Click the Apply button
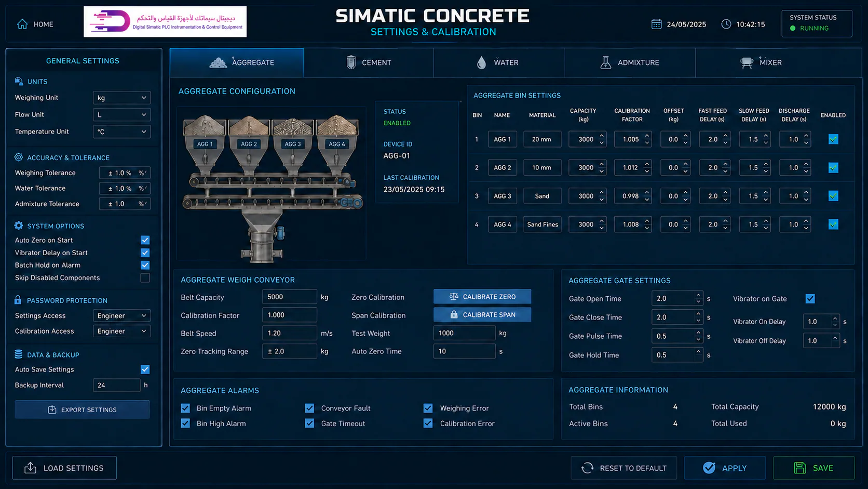This screenshot has width=868, height=489. click(725, 468)
